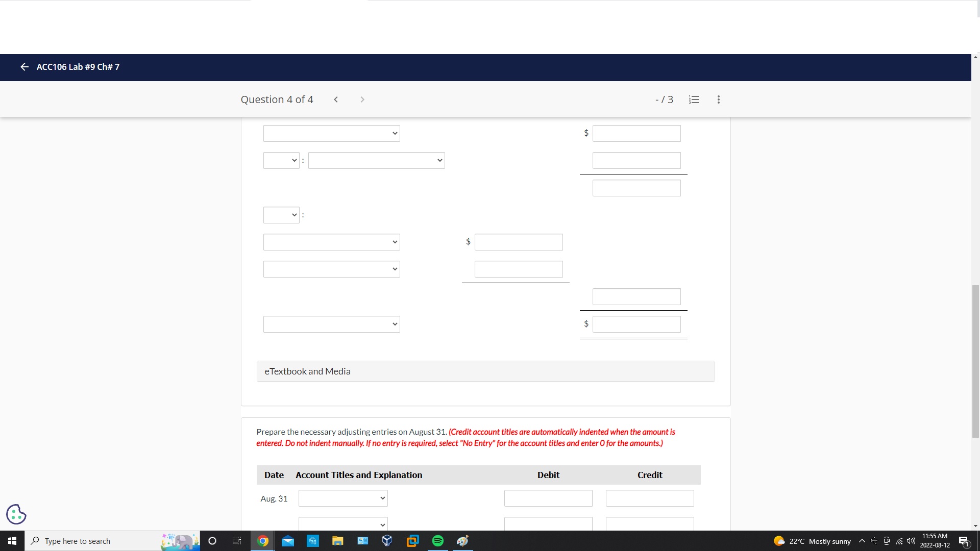Go to the previous question arrow
Image resolution: width=980 pixels, height=551 pixels.
[336, 99]
